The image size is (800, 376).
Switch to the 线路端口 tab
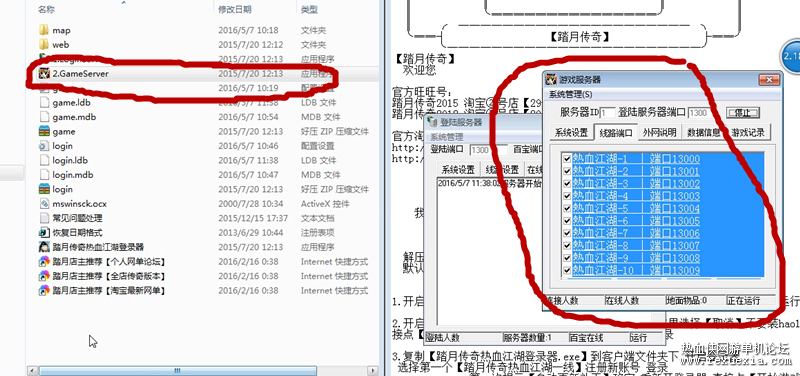pos(616,133)
